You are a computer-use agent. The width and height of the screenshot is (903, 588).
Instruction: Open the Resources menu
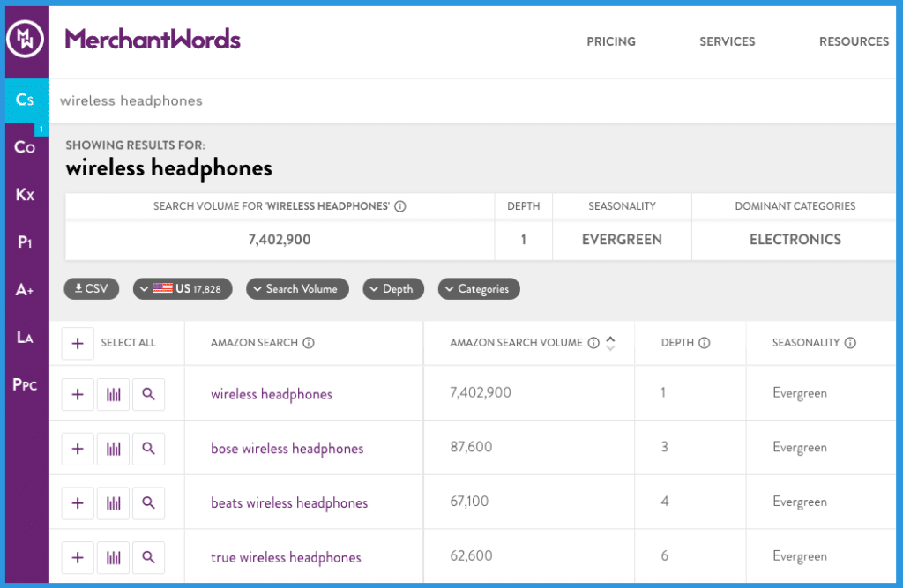pyautogui.click(x=854, y=41)
